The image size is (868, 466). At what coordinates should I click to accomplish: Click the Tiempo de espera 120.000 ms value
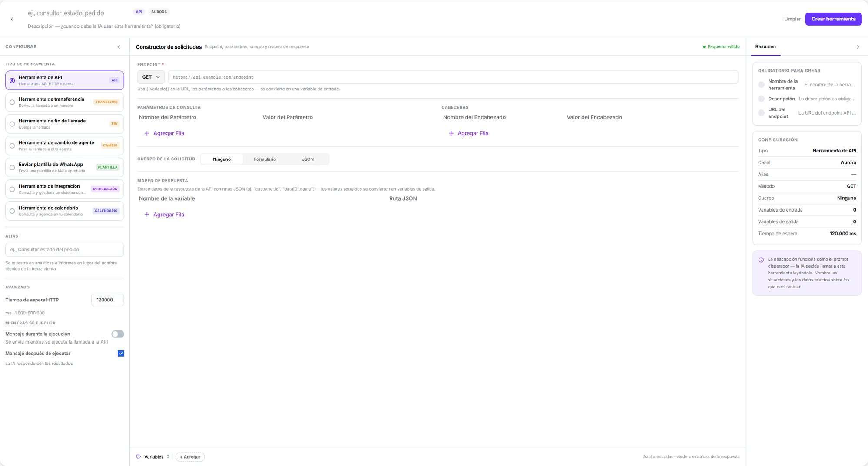[x=843, y=234]
